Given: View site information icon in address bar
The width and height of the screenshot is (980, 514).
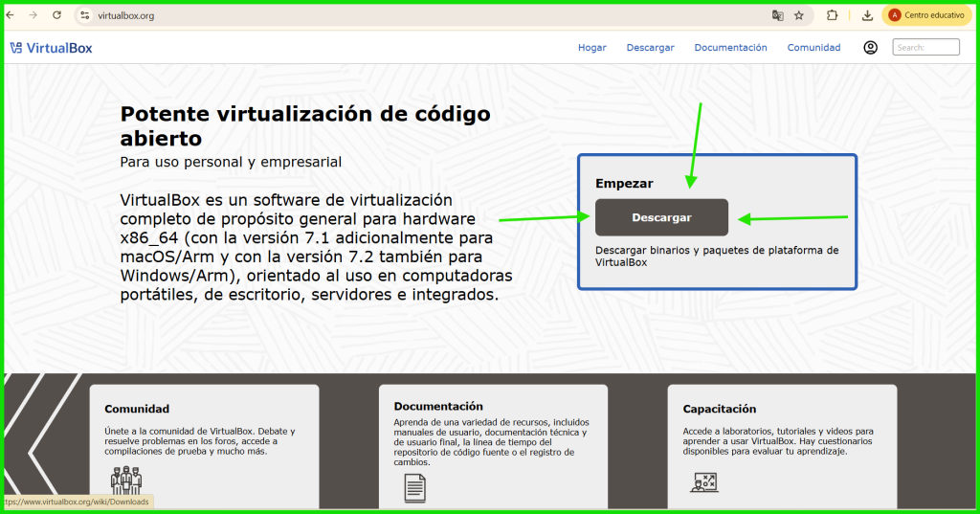Looking at the screenshot, I should tap(84, 15).
